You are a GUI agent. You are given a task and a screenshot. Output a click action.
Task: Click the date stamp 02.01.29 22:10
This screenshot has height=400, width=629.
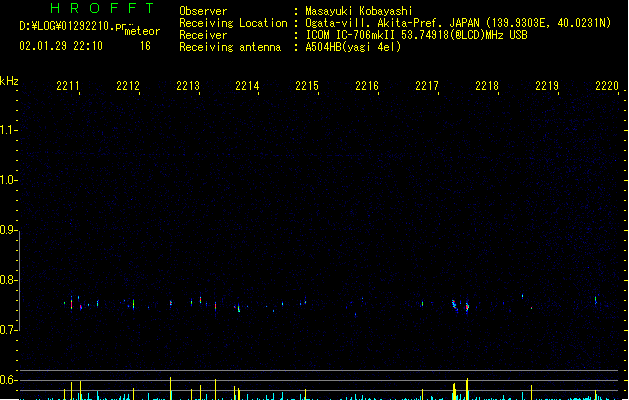point(61,46)
